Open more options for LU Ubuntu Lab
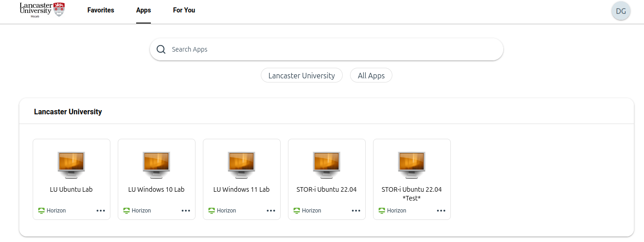644x242 pixels. tap(101, 211)
